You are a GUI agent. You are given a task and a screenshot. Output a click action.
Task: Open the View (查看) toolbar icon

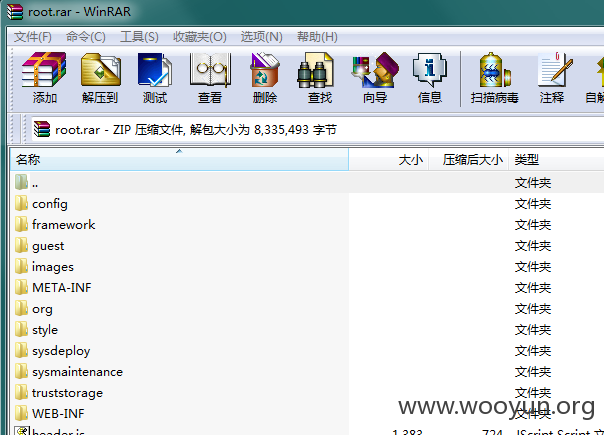pos(210,70)
